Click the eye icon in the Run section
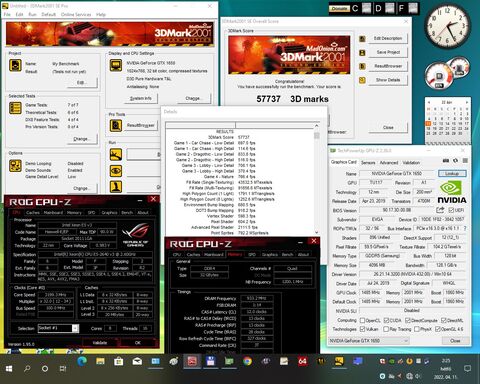This screenshot has height=384, width=480. pyautogui.click(x=116, y=171)
